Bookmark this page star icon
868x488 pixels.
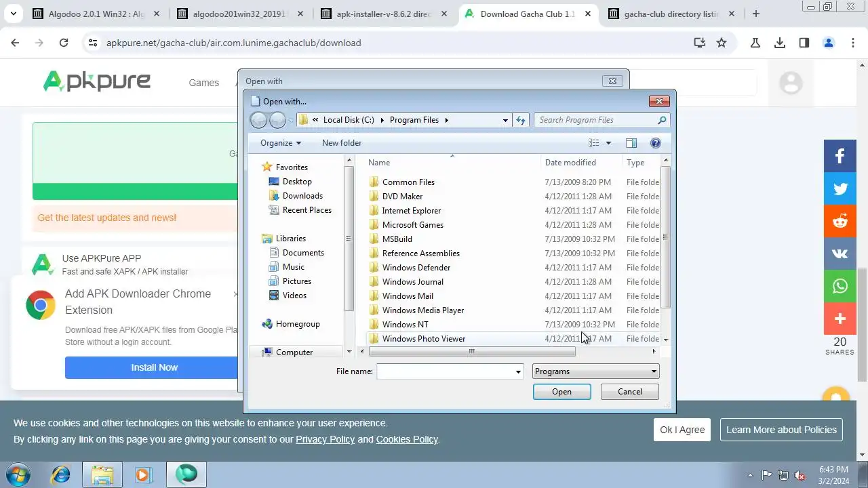click(722, 43)
